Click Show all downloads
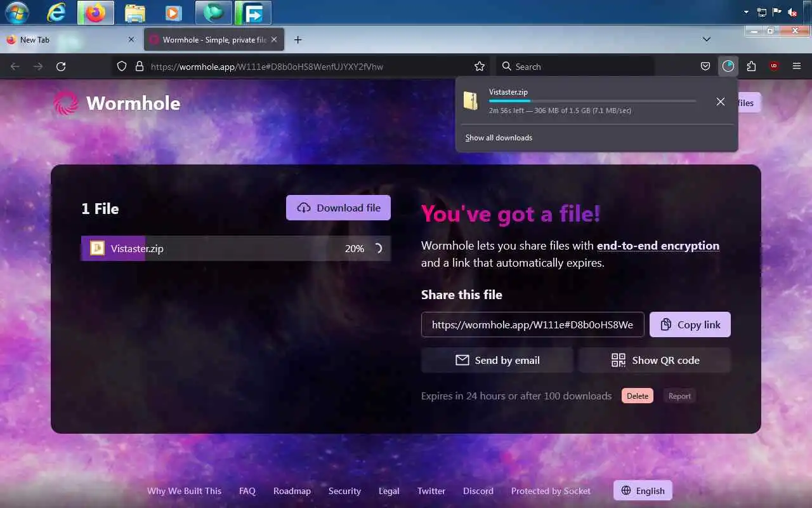 pyautogui.click(x=499, y=138)
